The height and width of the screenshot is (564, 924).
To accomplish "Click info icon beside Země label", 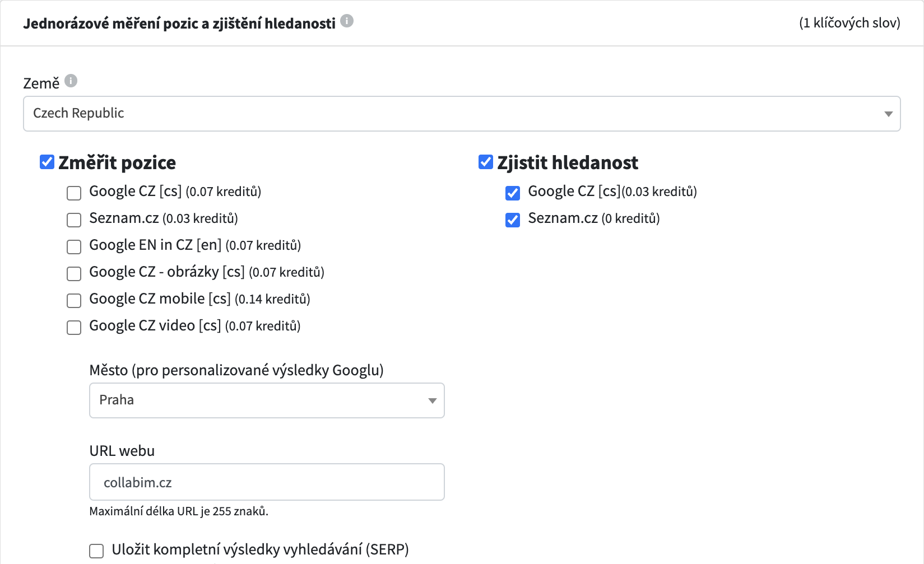I will tap(71, 81).
